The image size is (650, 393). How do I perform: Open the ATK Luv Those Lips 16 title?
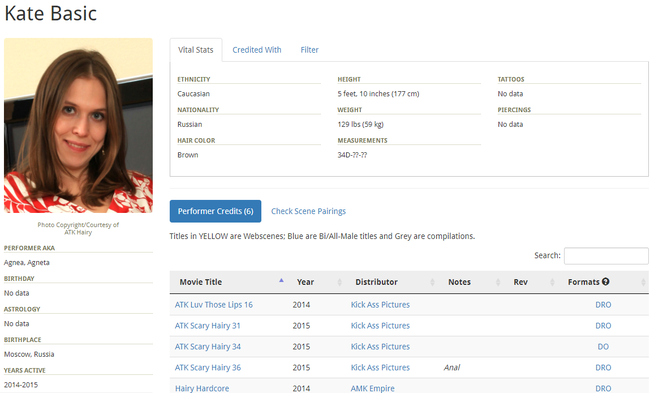[213, 305]
